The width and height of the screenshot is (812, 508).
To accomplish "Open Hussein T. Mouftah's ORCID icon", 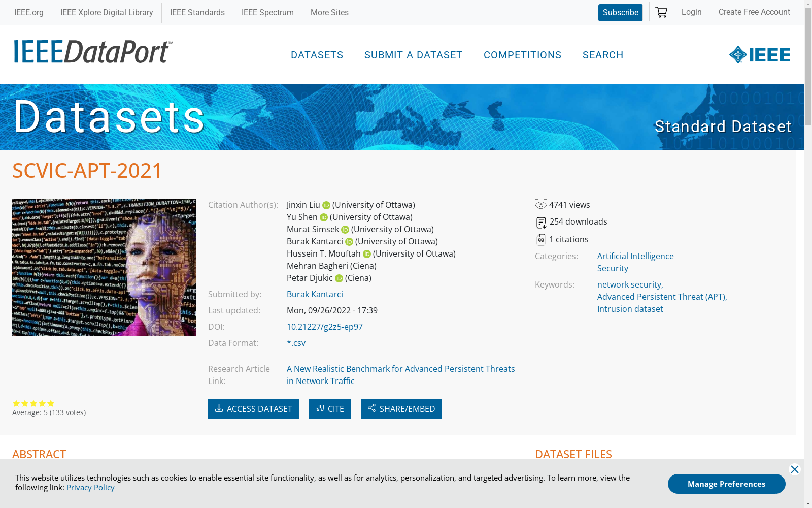I will [x=367, y=254].
